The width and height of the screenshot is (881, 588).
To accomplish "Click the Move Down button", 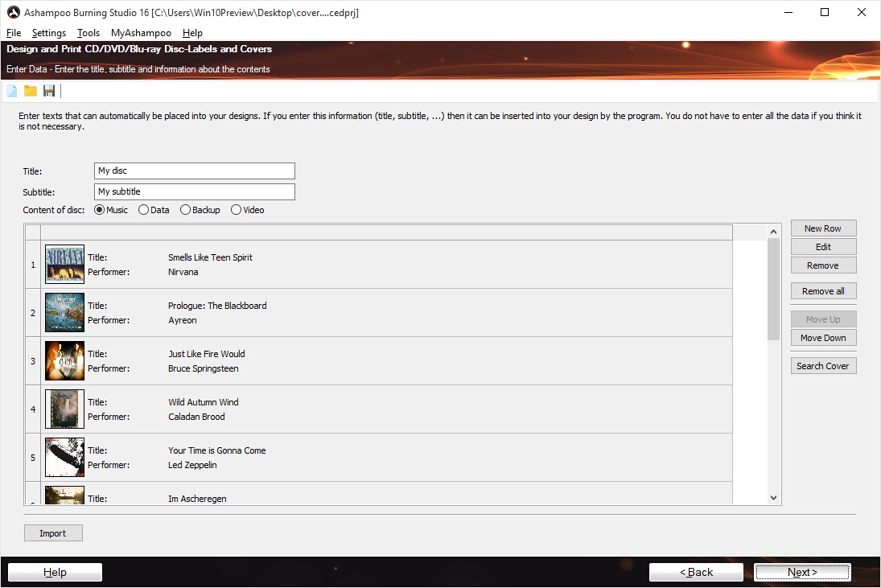I will click(823, 338).
